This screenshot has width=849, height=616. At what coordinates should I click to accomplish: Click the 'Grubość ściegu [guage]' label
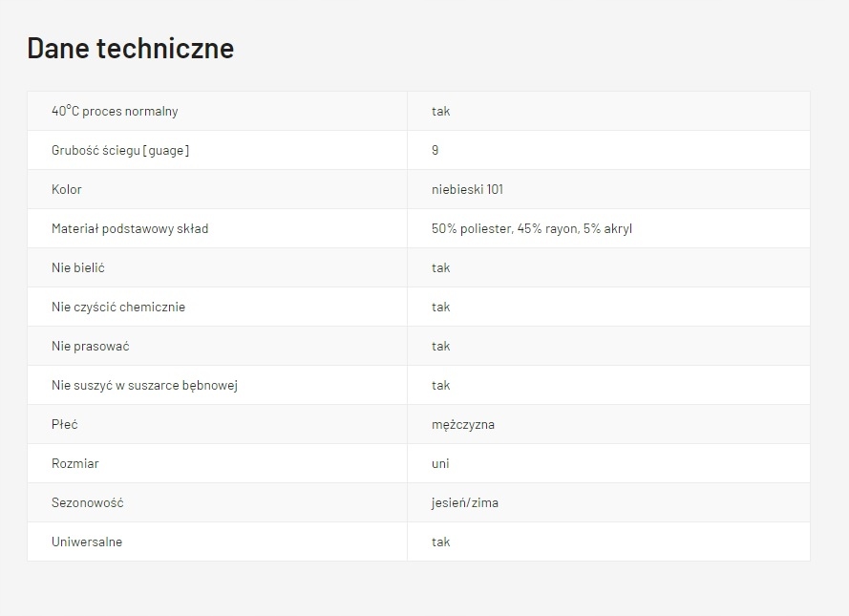[x=120, y=150]
